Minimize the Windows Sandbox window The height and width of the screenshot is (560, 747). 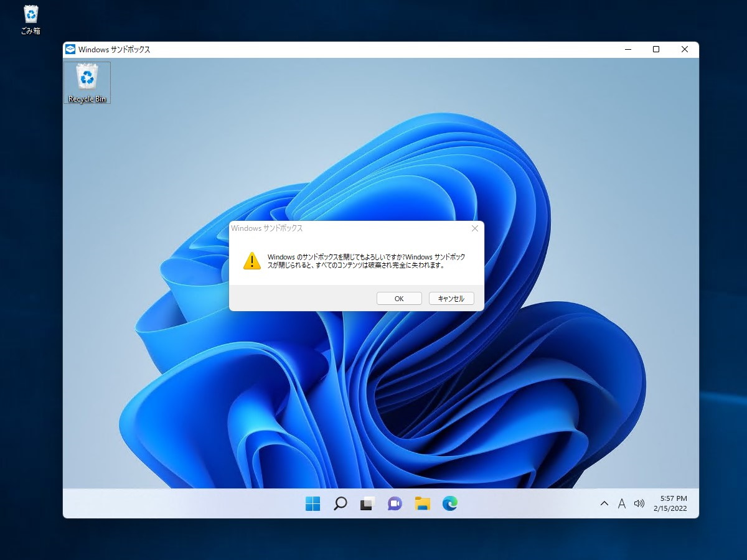[627, 49]
